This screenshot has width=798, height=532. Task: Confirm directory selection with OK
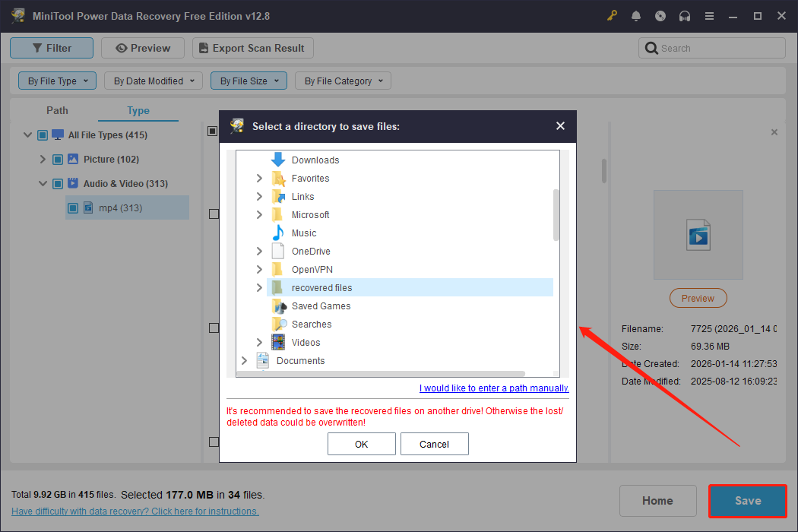[x=361, y=444]
